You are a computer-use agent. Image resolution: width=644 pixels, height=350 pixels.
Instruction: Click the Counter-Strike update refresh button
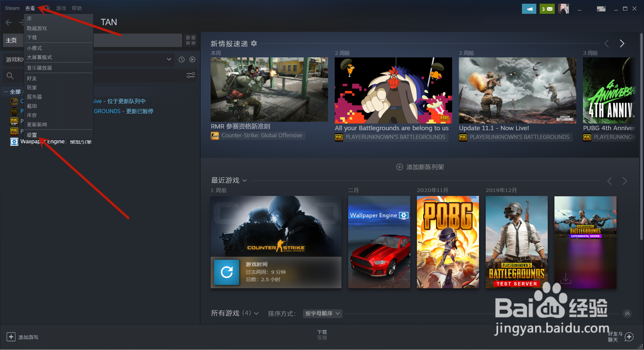click(226, 272)
